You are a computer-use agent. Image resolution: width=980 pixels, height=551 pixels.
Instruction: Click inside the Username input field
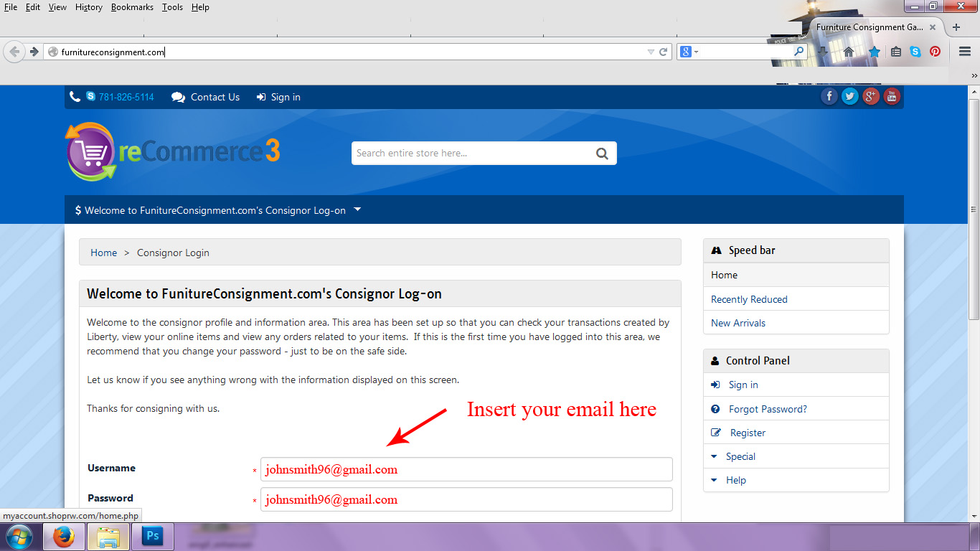[x=466, y=468]
